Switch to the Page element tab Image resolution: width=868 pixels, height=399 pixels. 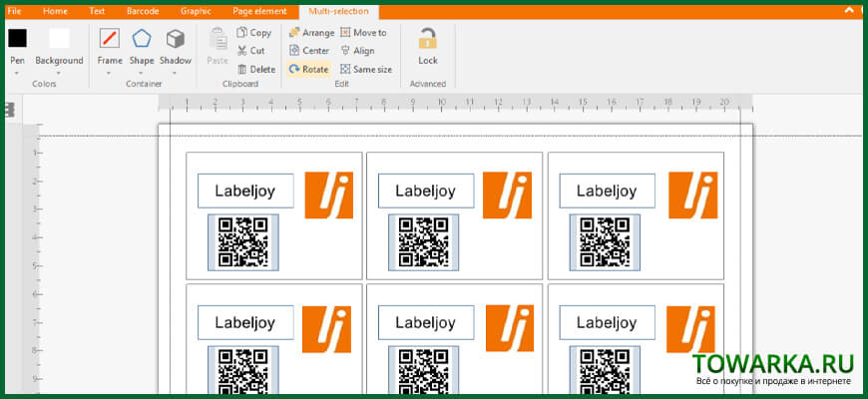click(259, 11)
